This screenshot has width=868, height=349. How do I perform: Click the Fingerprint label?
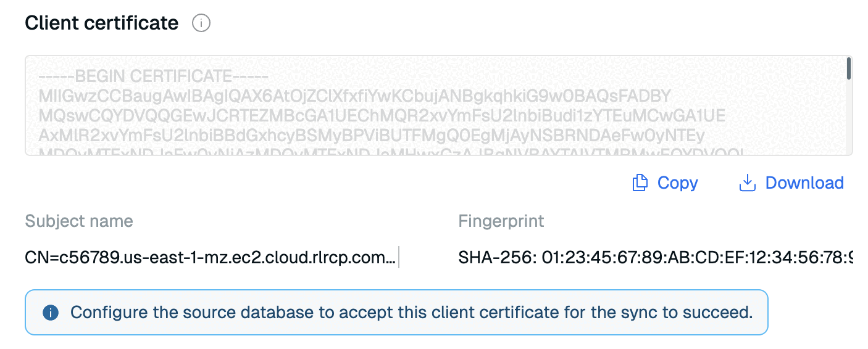501,221
